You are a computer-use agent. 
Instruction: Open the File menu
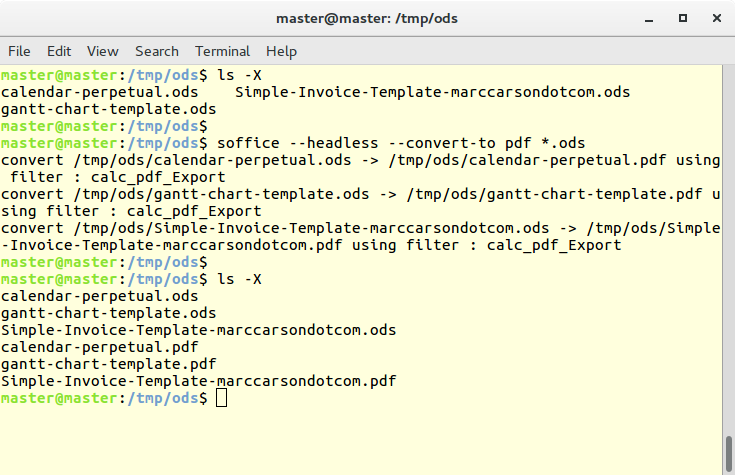pyautogui.click(x=19, y=51)
